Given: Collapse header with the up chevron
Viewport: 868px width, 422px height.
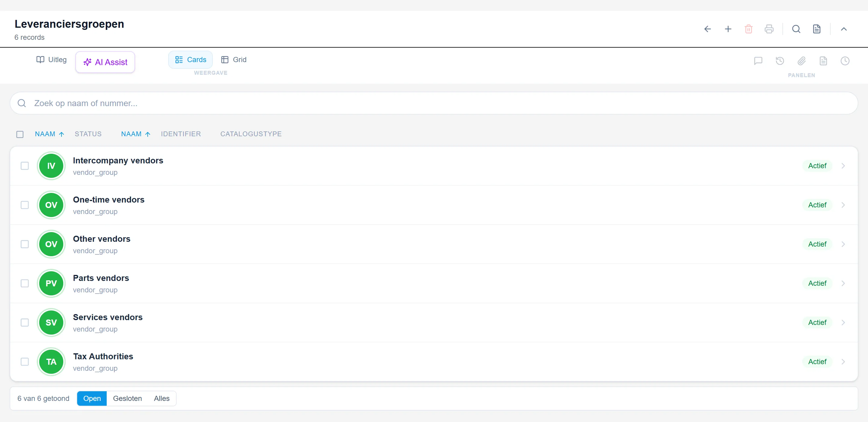Looking at the screenshot, I should pyautogui.click(x=843, y=29).
